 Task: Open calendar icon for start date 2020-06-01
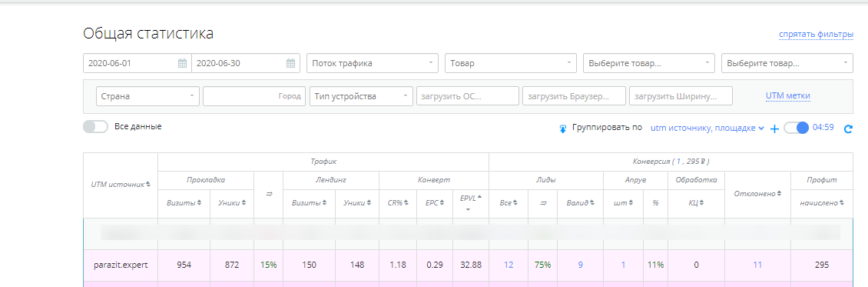click(x=182, y=63)
